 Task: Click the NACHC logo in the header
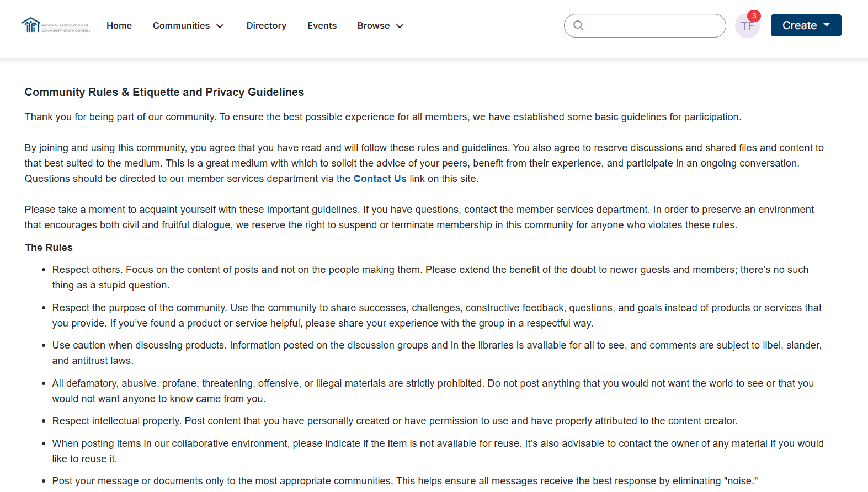[55, 25]
